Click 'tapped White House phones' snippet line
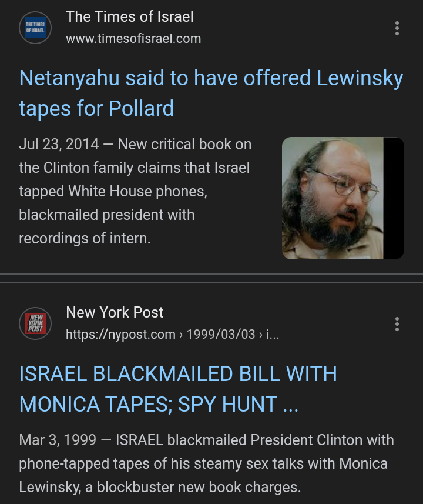The height and width of the screenshot is (504, 423). pos(113,191)
